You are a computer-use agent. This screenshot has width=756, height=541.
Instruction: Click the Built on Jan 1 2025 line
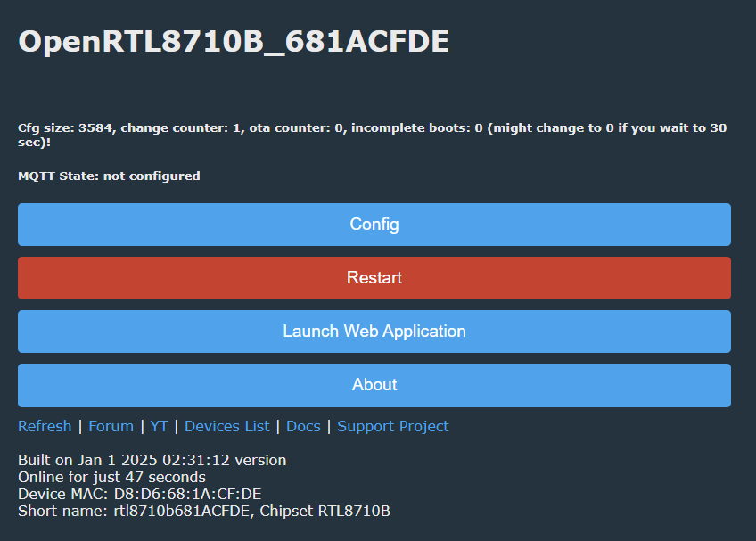pos(152,461)
